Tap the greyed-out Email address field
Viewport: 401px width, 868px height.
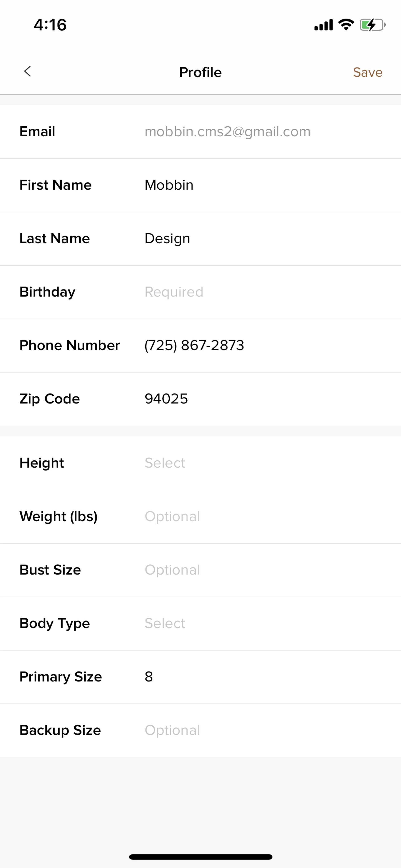pyautogui.click(x=227, y=131)
